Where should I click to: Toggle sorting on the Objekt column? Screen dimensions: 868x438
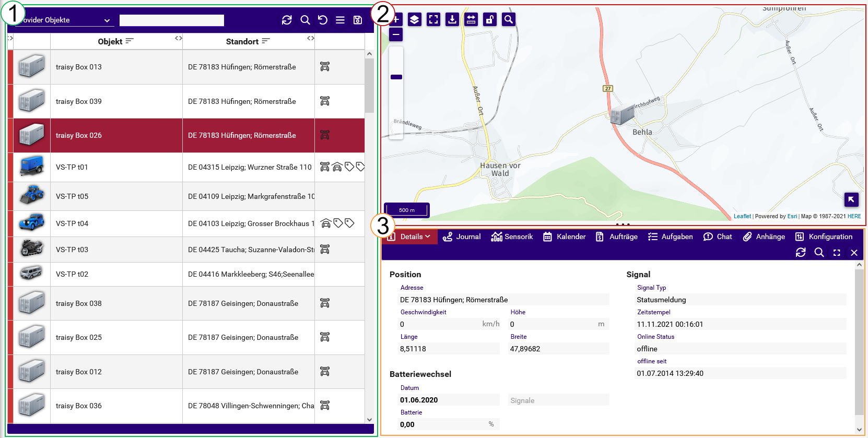[130, 41]
